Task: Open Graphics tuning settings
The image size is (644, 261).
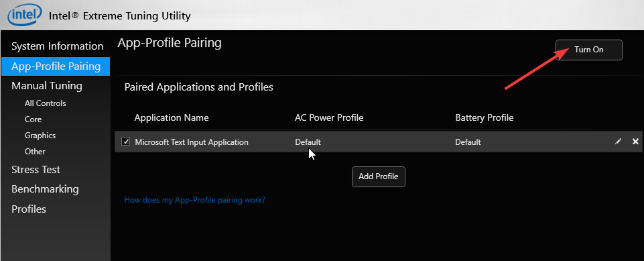Action: coord(40,136)
